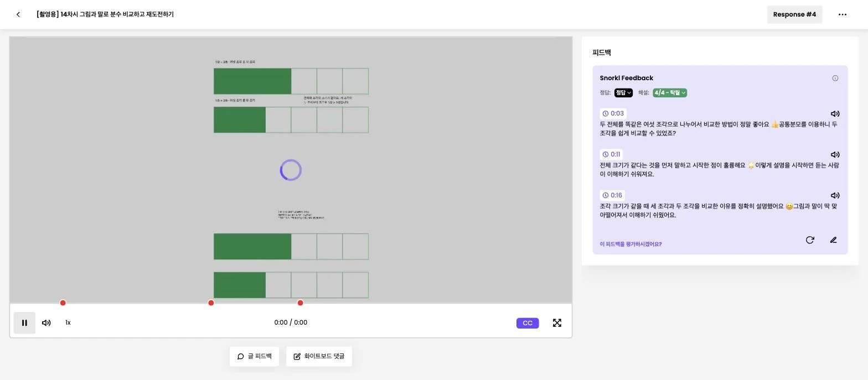Play audio for the 0:11 feedback
The width and height of the screenshot is (868, 380).
point(835,155)
